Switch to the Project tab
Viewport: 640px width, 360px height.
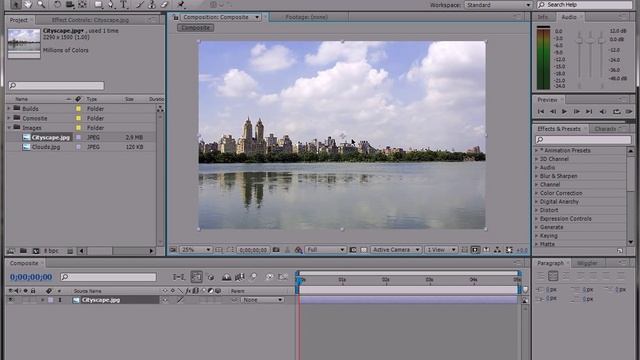(19, 20)
